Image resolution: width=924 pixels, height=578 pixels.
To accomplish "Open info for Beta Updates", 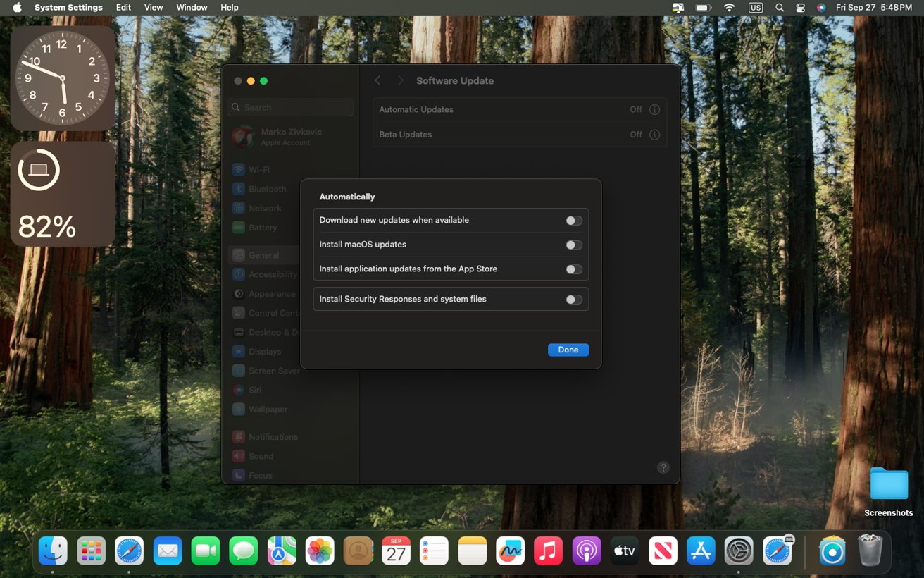I will pyautogui.click(x=654, y=135).
